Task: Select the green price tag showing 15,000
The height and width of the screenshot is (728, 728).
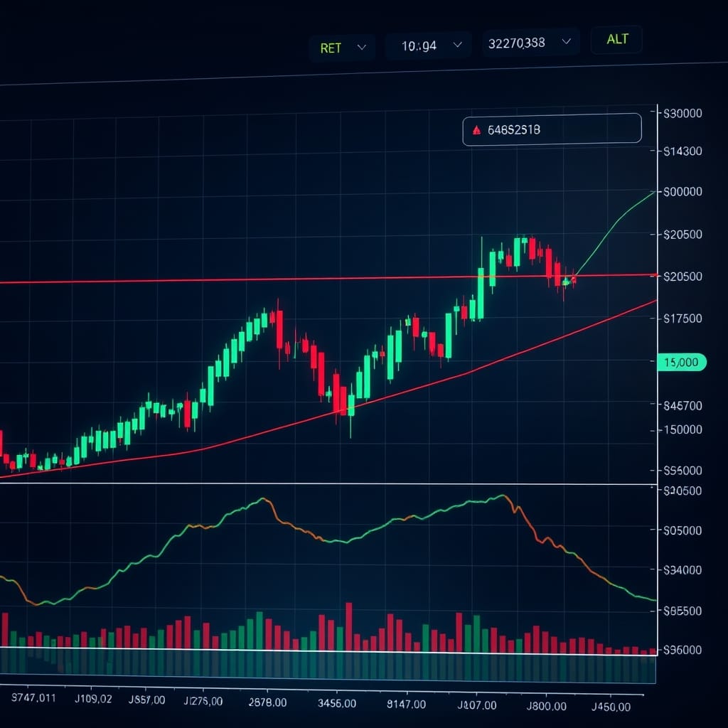Action: [681, 363]
